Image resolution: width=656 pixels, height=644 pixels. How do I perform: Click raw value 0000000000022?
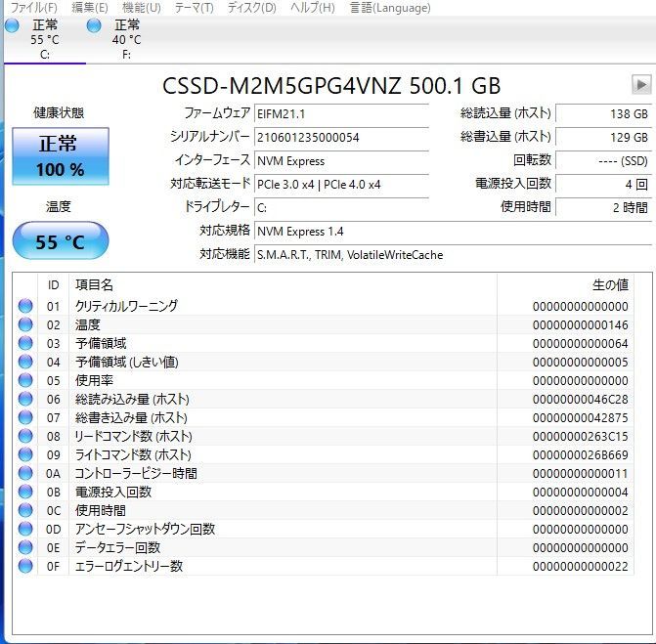coord(581,567)
